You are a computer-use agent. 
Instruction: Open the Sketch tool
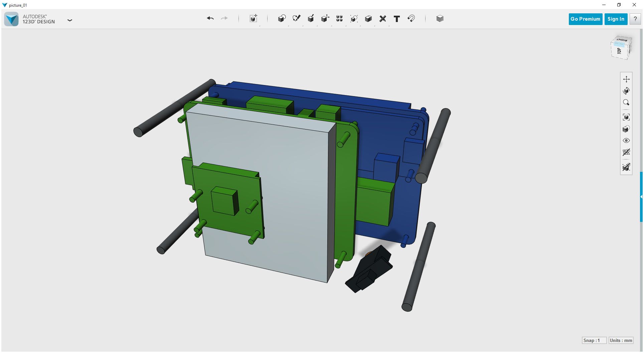point(297,19)
